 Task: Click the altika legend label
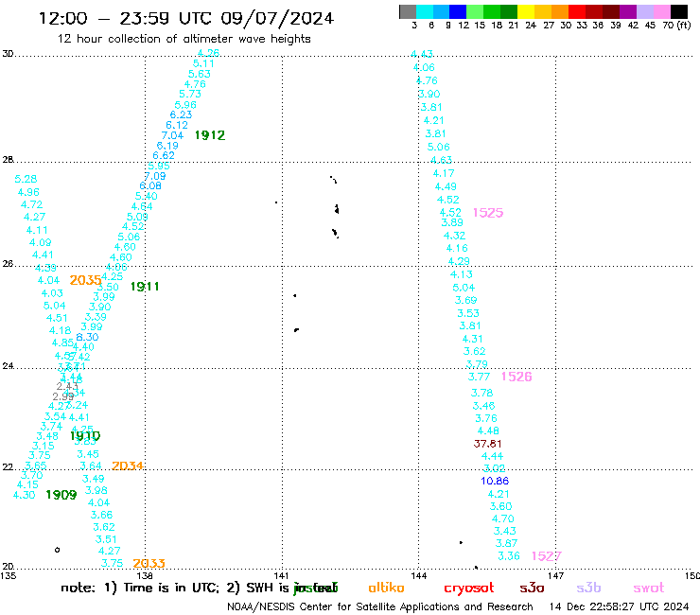tap(386, 588)
